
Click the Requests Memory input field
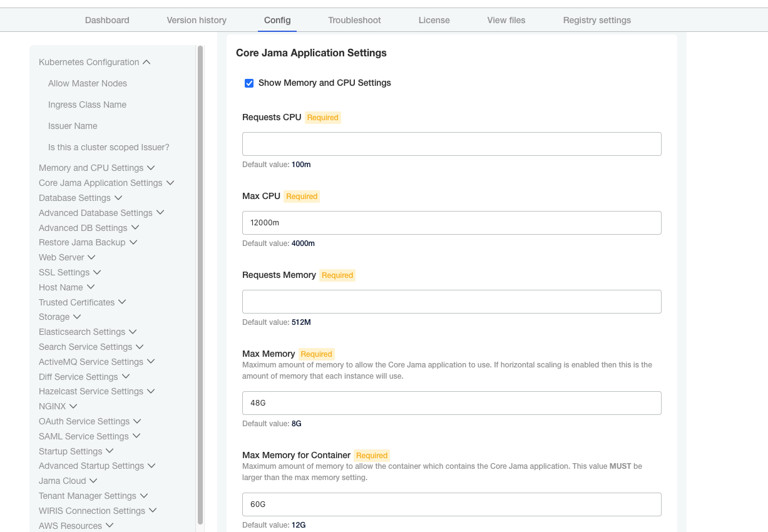pos(452,302)
